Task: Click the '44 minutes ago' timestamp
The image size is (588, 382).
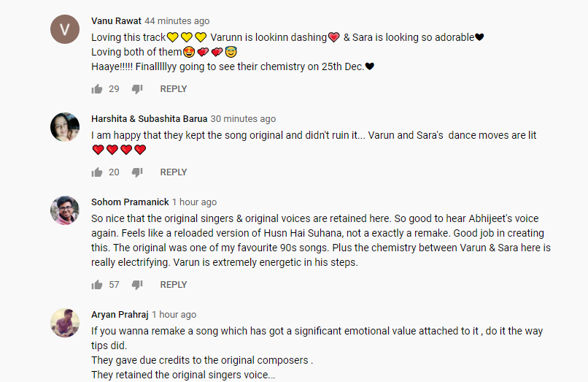Action: 177,21
